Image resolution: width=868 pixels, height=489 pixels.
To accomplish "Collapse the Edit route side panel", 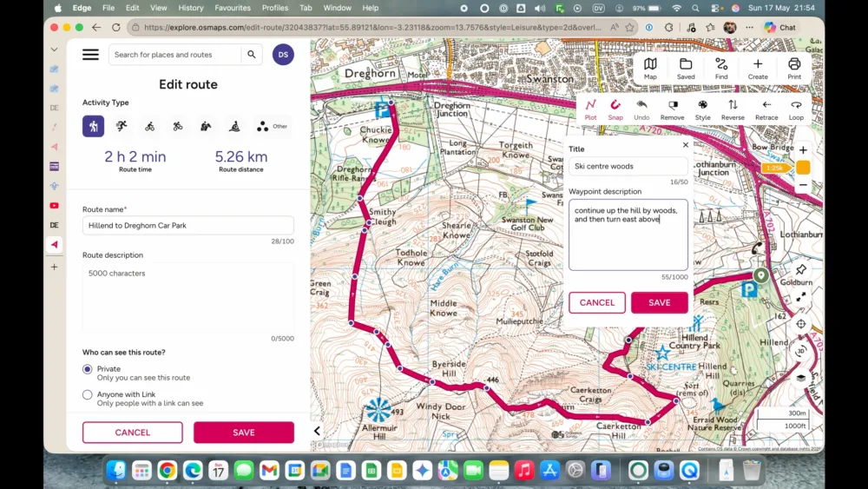I will 317,431.
